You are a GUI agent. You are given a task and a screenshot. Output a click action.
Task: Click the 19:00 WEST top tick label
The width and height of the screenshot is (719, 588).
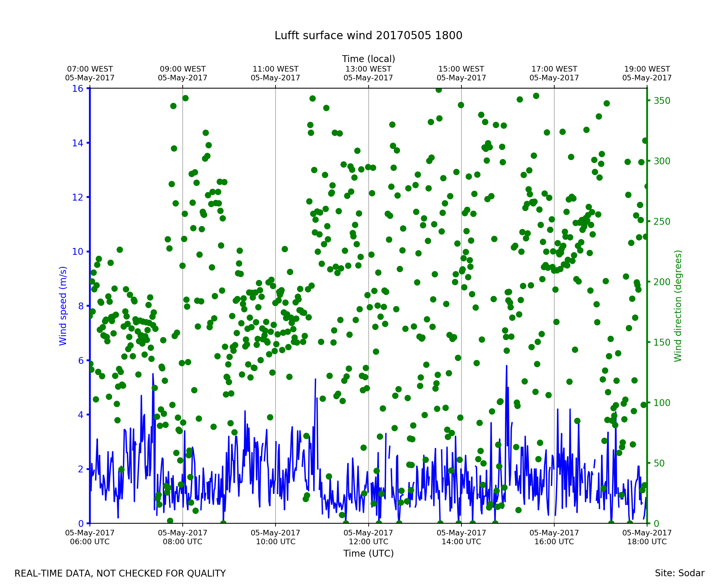click(647, 73)
